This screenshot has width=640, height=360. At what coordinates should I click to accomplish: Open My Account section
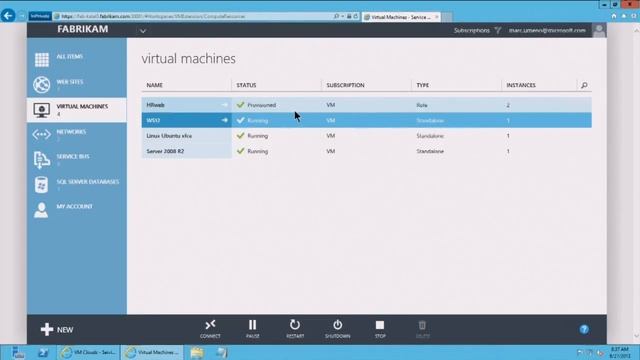77,209
